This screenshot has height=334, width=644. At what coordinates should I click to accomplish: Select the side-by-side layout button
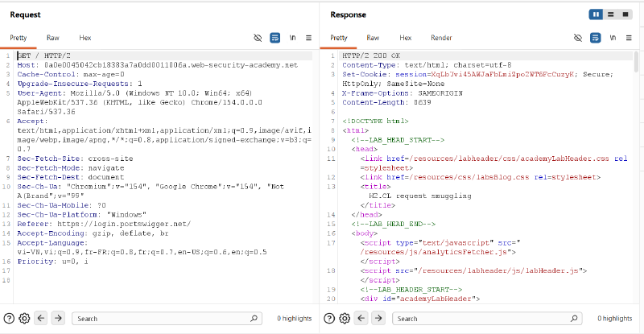tap(596, 14)
